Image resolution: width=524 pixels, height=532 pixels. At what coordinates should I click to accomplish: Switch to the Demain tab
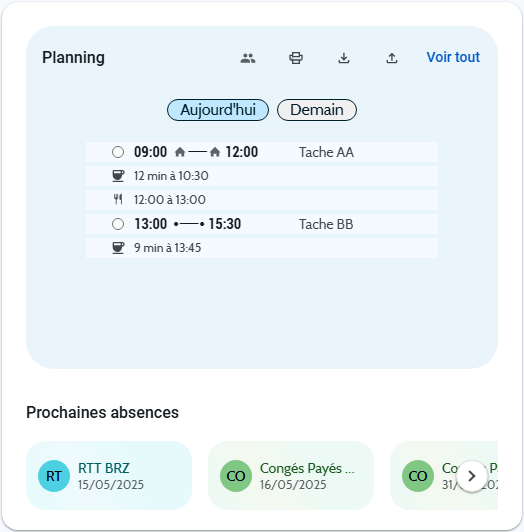pos(317,110)
